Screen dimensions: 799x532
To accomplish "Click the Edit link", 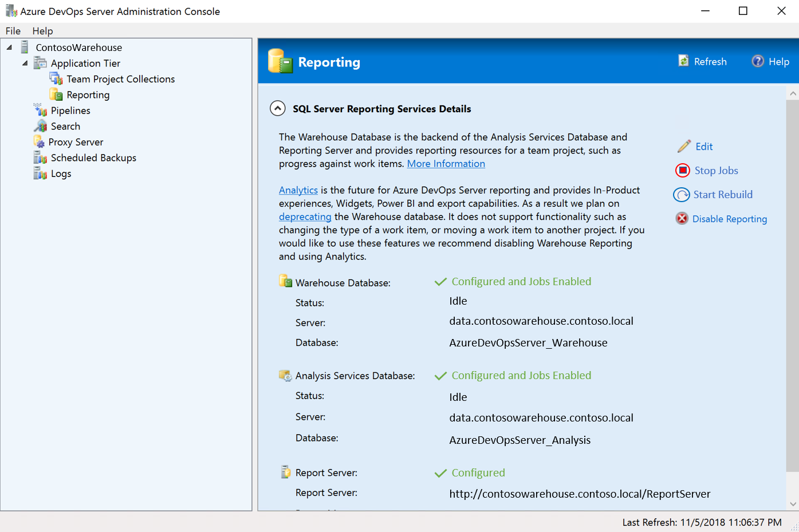I will (704, 146).
